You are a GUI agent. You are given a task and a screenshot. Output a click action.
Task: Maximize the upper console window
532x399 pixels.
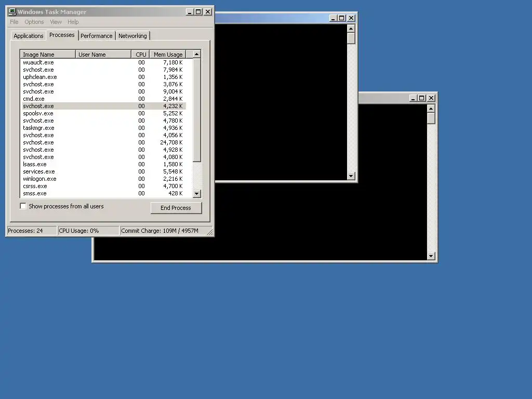point(342,18)
